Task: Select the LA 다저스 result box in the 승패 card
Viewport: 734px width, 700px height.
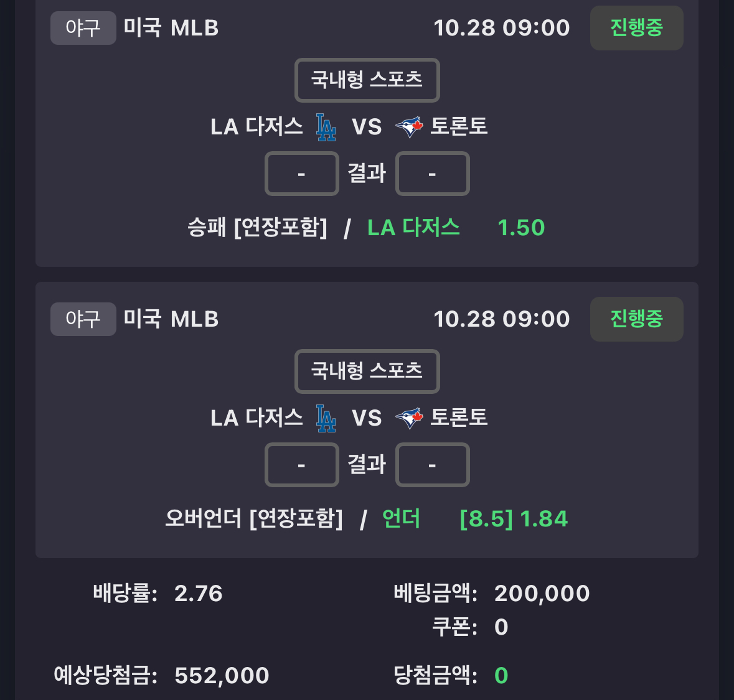Action: [x=302, y=174]
